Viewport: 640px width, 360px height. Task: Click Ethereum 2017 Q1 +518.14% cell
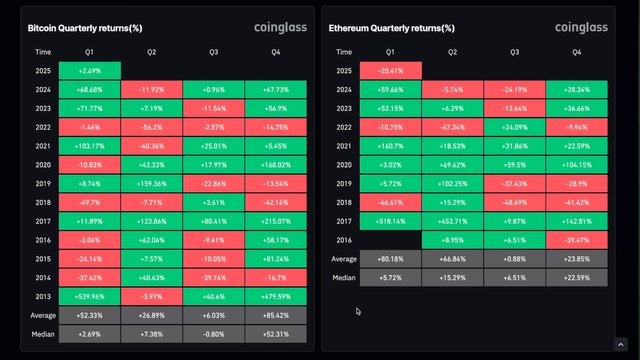pyautogui.click(x=391, y=221)
